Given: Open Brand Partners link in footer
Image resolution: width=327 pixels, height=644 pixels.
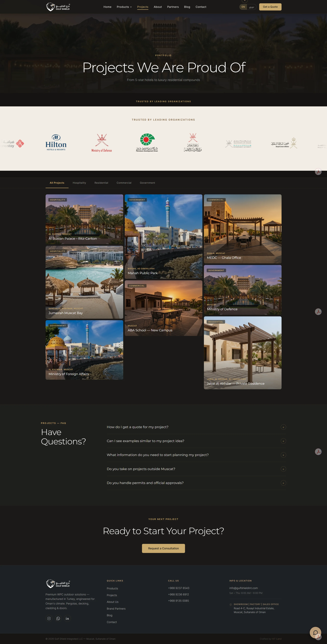Looking at the screenshot, I should coord(116,608).
